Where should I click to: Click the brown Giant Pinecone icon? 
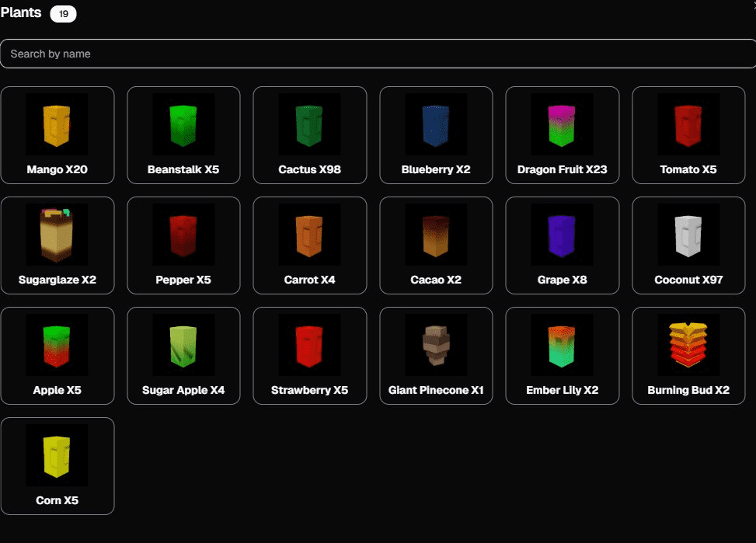[x=436, y=346]
